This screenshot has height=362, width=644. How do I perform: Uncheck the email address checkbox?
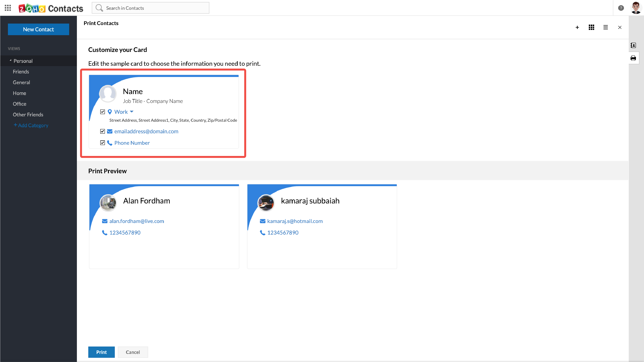pos(102,131)
